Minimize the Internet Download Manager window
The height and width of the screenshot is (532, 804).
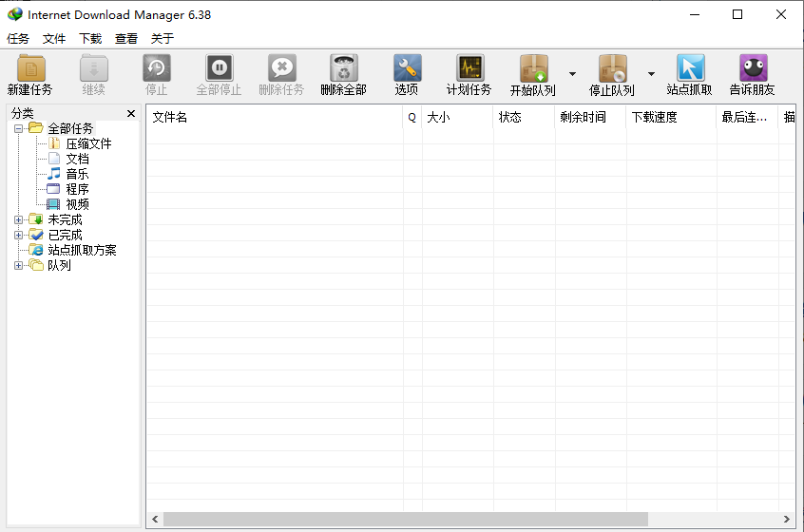coord(695,14)
